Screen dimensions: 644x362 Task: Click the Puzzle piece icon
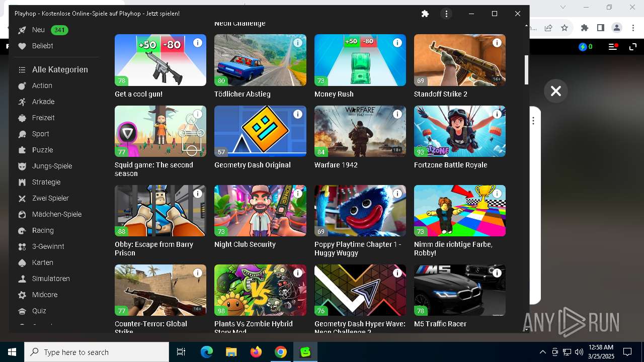pyautogui.click(x=22, y=150)
